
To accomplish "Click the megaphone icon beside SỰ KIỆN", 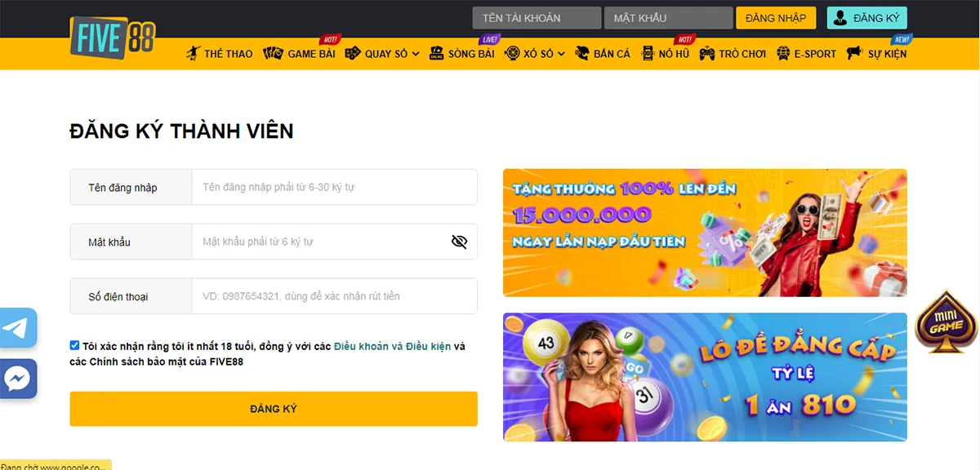I will pos(854,54).
